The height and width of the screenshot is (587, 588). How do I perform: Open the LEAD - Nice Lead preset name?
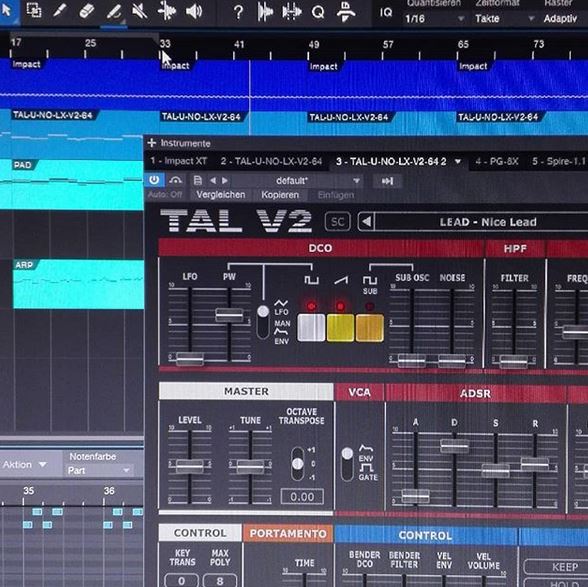coord(488,222)
